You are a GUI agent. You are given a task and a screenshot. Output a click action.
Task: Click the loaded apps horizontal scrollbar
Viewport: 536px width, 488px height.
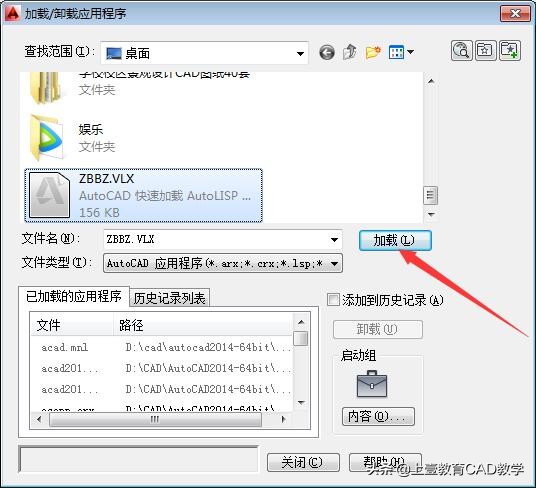(161, 419)
